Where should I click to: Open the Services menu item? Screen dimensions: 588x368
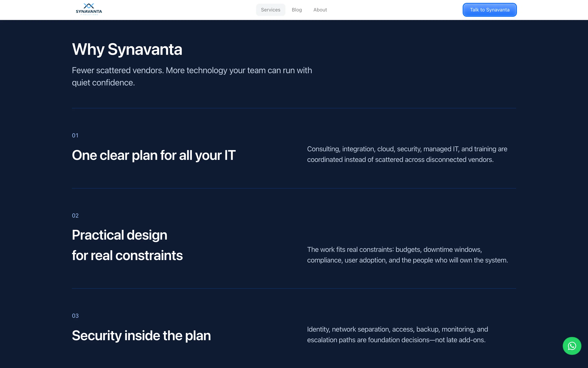pos(271,10)
